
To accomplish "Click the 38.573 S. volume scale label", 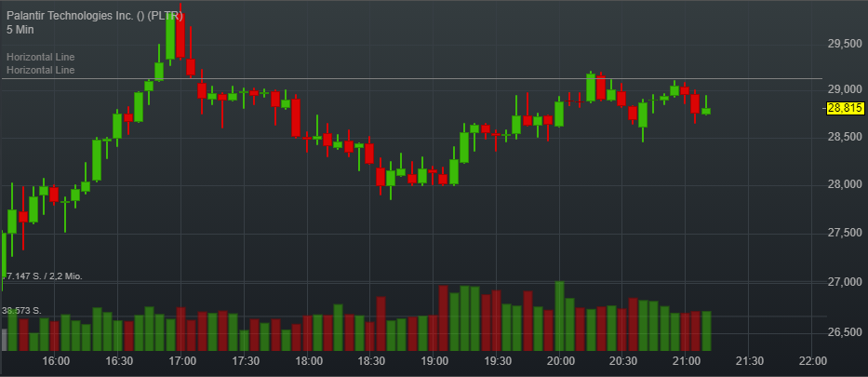I will (x=22, y=311).
